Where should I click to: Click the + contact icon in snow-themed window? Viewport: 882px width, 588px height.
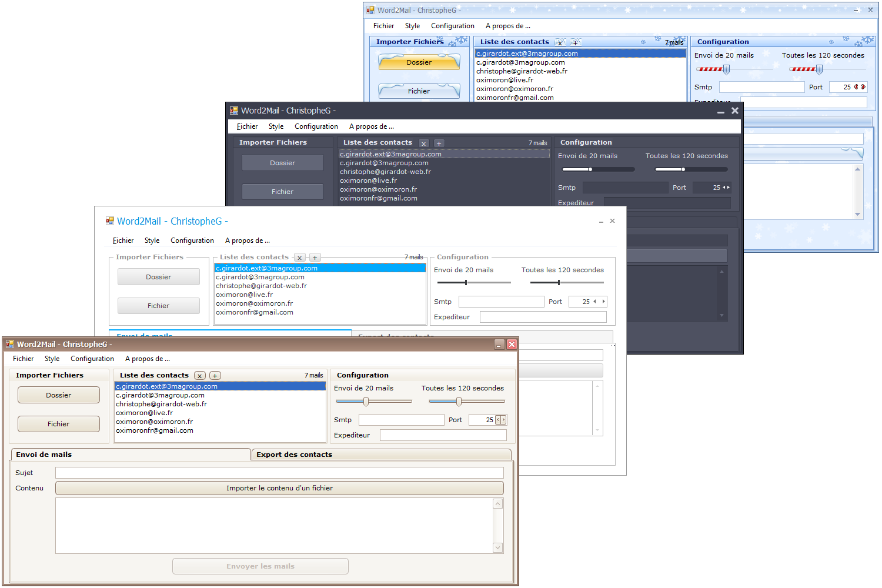pos(576,42)
